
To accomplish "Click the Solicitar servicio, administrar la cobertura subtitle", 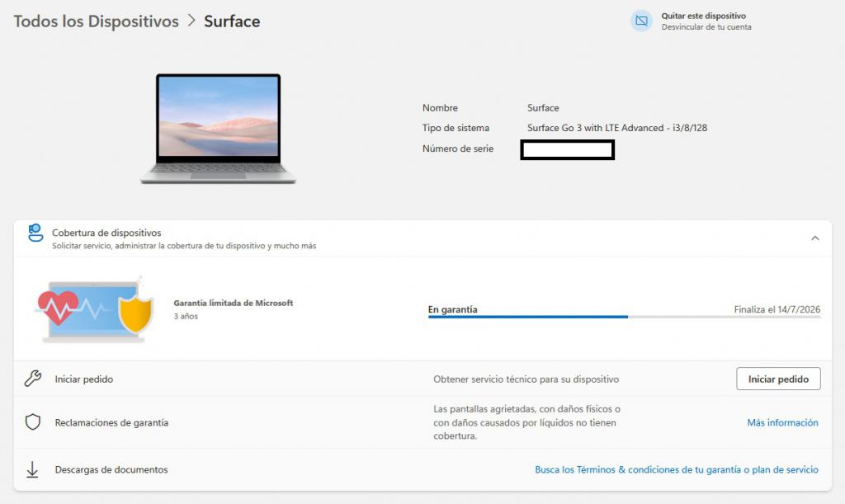I will [184, 246].
